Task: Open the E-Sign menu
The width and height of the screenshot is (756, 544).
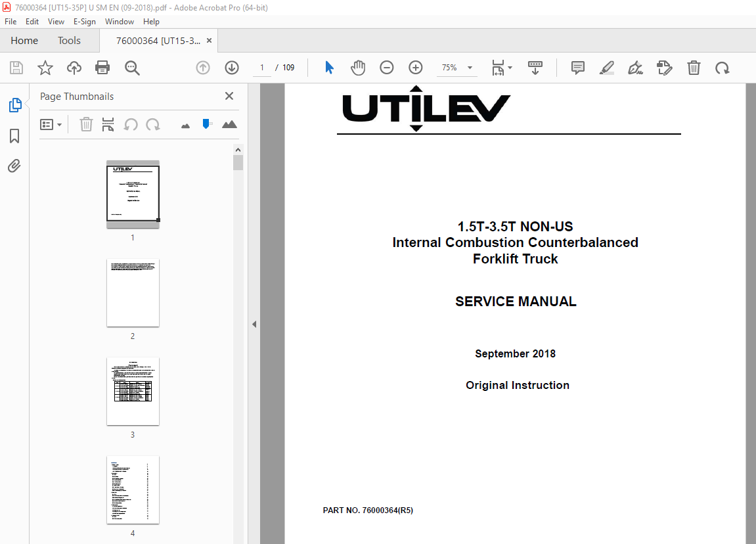Action: point(84,22)
